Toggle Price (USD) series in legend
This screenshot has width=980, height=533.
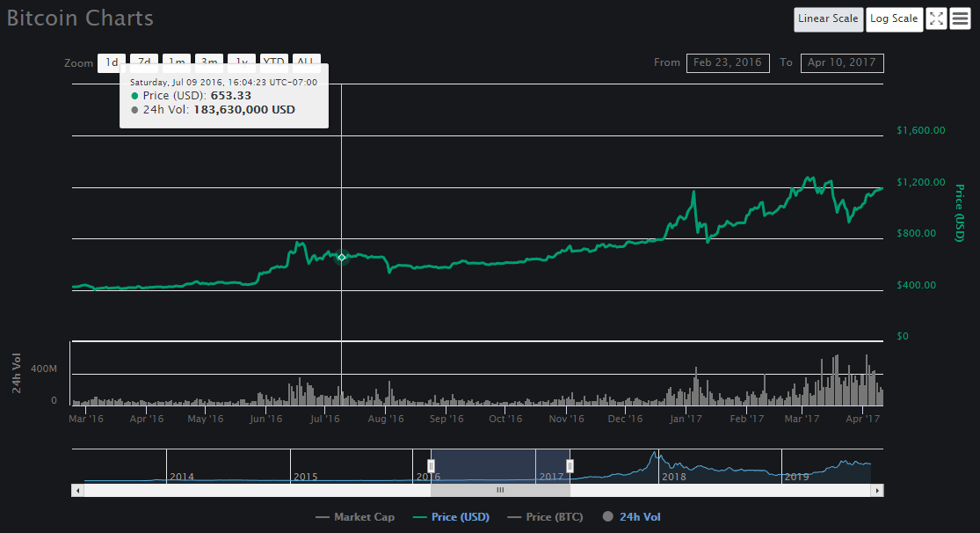point(451,517)
